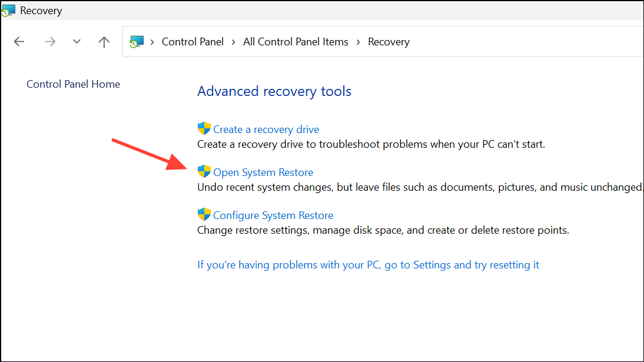Click the link about resetting your PC

[x=368, y=264]
